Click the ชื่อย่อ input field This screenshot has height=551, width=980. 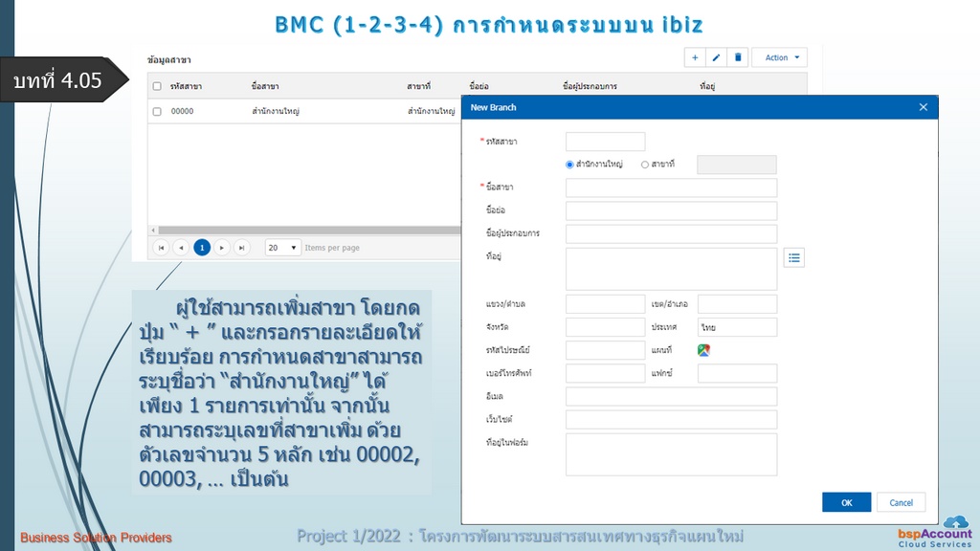(671, 210)
